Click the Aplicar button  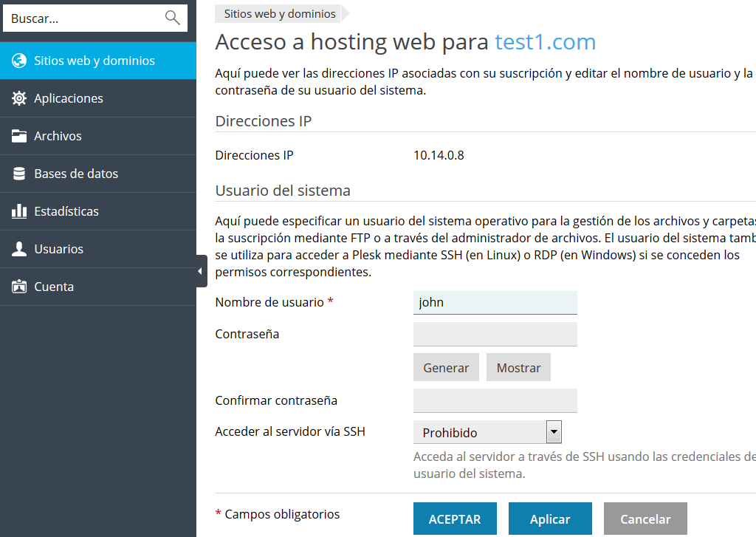pos(550,519)
